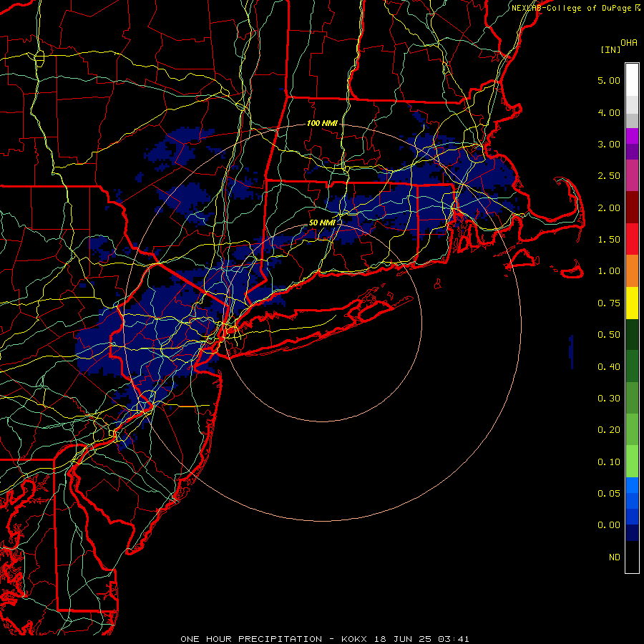Click the 100 NMI range ring label

(322, 123)
